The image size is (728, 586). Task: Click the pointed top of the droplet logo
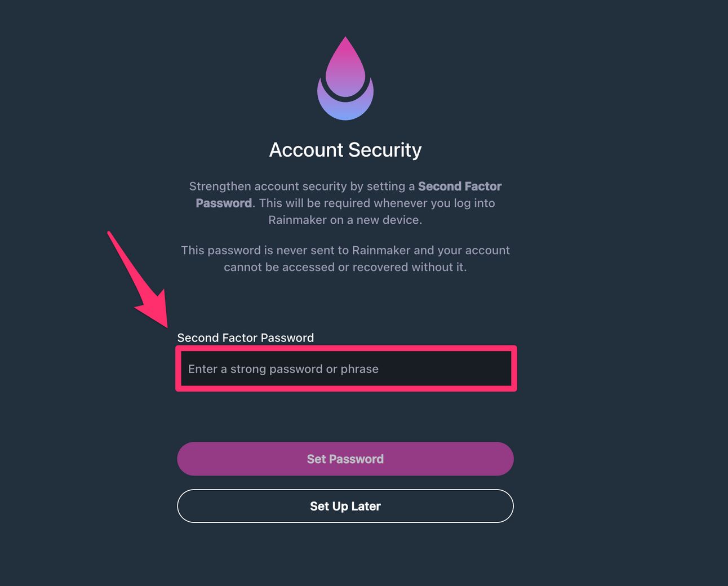[345, 43]
